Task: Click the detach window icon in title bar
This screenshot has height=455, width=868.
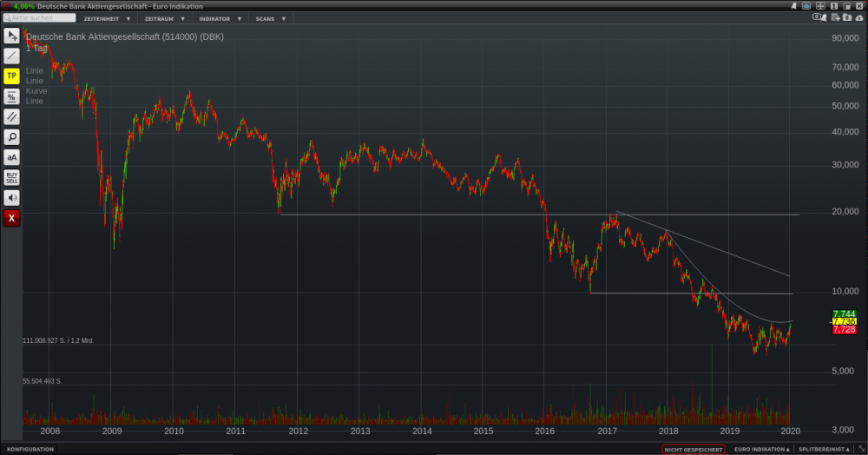Action: pos(846,6)
